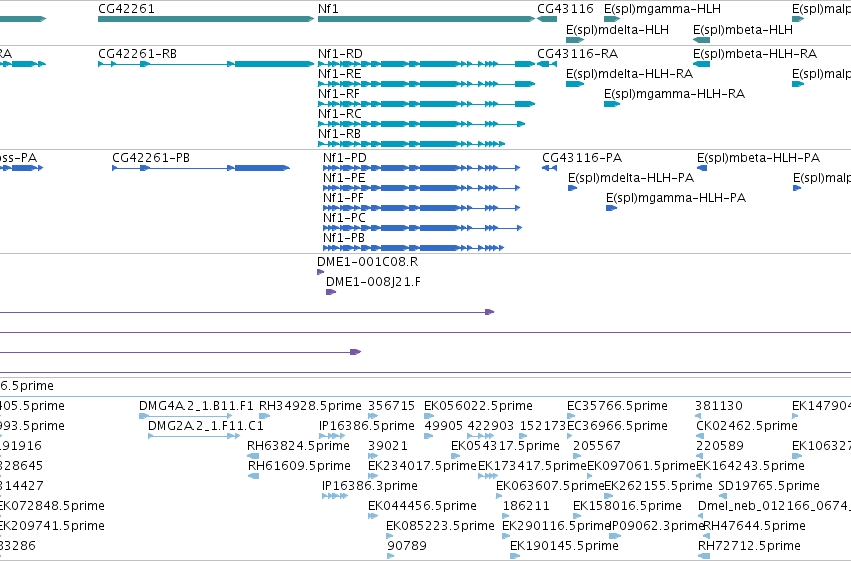This screenshot has width=851, height=561.
Task: Select the EK056022.5prime EST
Action: [x=429, y=416]
